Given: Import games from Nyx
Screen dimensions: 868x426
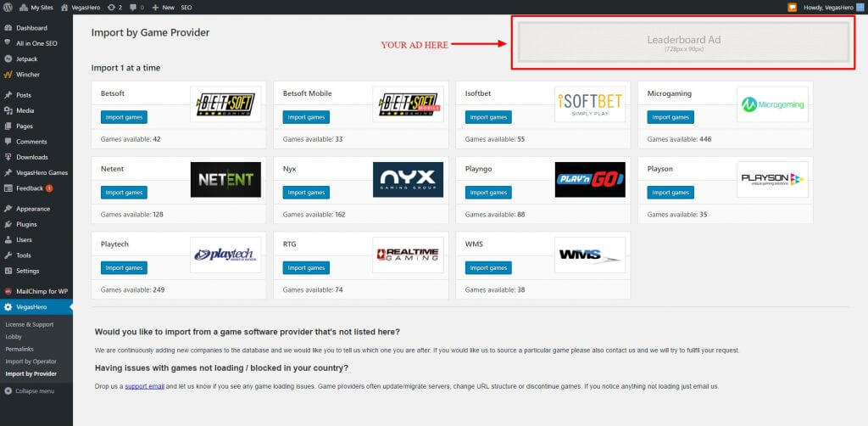Looking at the screenshot, I should pos(306,193).
